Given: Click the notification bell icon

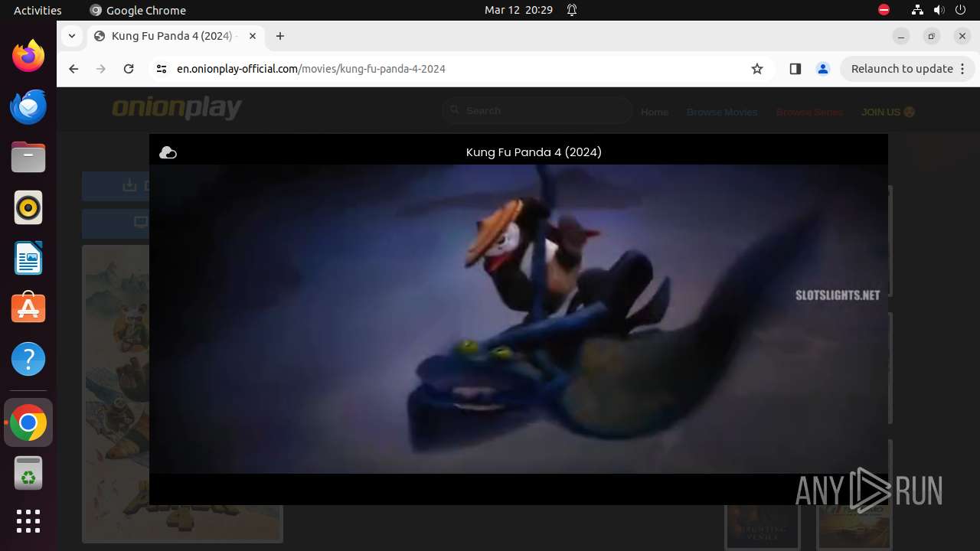Looking at the screenshot, I should point(572,10).
